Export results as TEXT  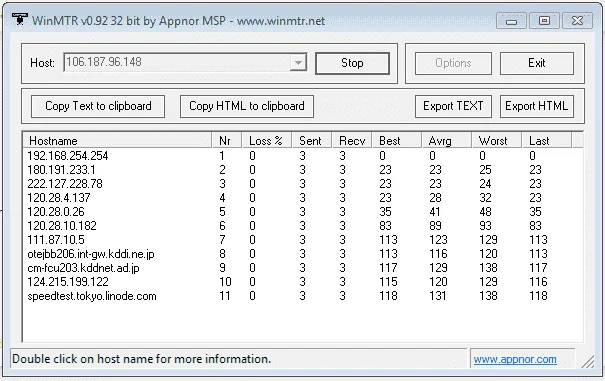tap(453, 106)
